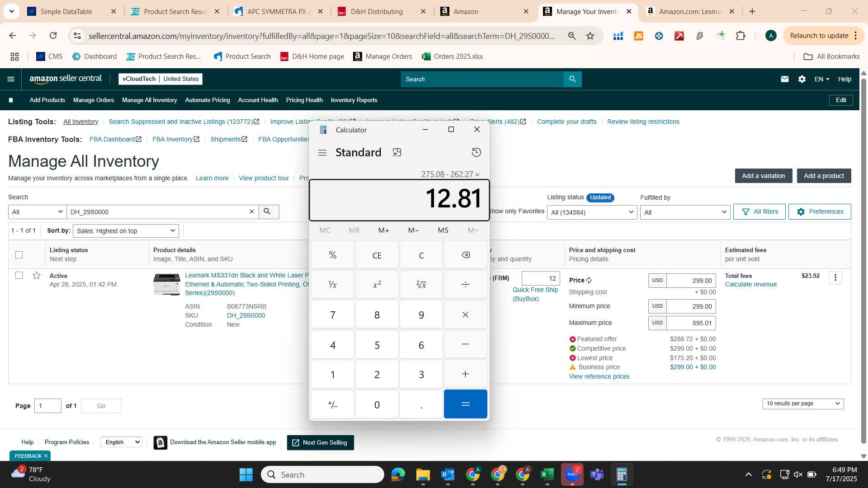This screenshot has width=868, height=488.
Task: Open '10 results per page' dropdown
Action: tap(803, 404)
